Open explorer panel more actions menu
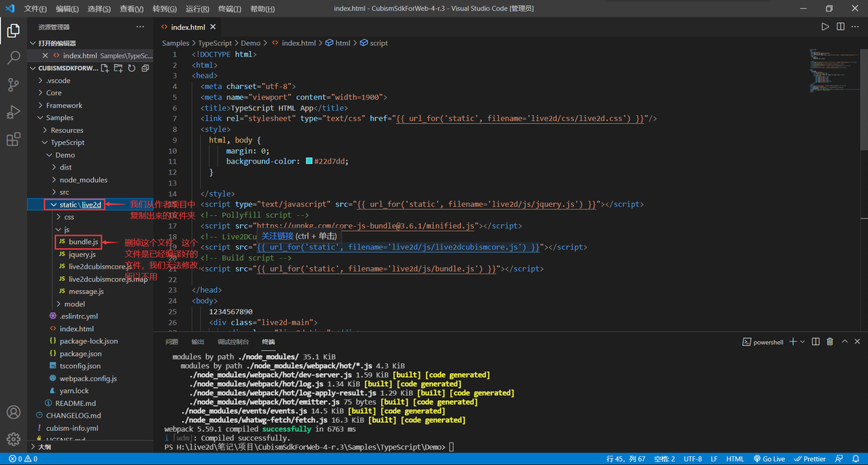868x465 pixels. (140, 26)
